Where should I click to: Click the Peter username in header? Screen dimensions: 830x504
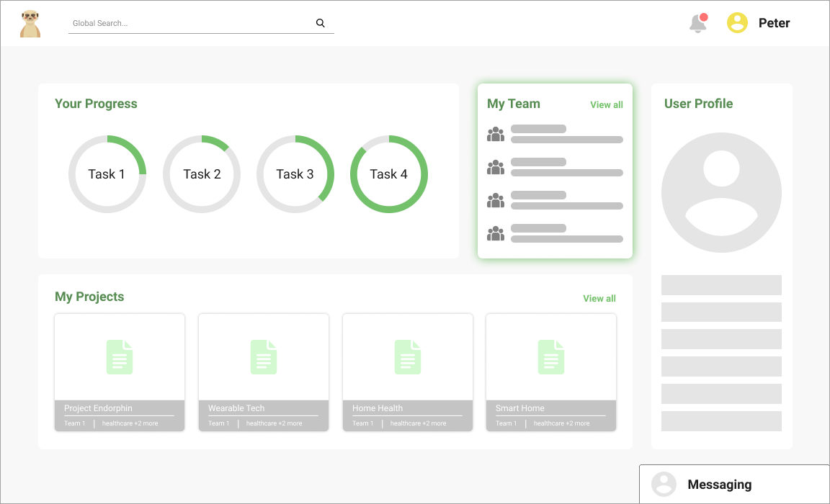[774, 23]
